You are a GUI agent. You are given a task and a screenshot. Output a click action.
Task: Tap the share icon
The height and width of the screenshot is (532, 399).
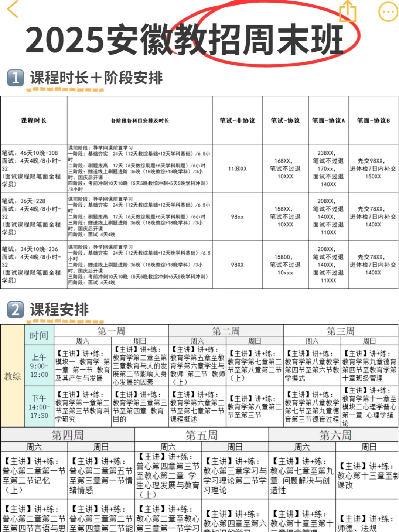[347, 11]
